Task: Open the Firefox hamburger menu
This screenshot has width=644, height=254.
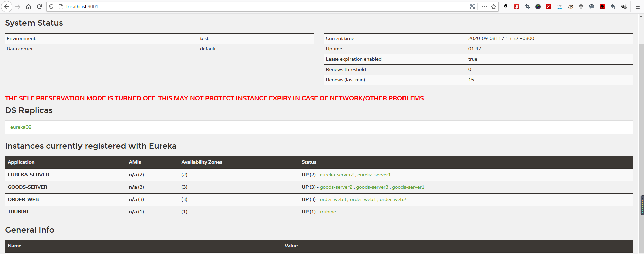Action: pyautogui.click(x=638, y=7)
